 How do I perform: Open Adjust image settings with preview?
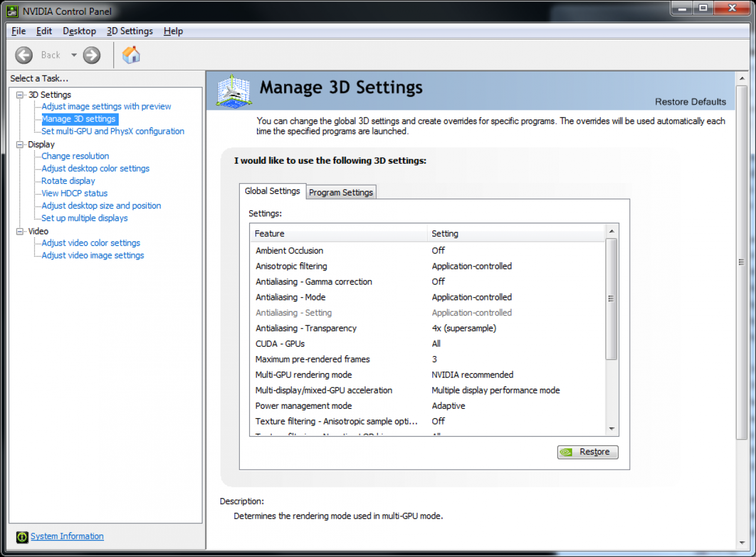pos(106,106)
